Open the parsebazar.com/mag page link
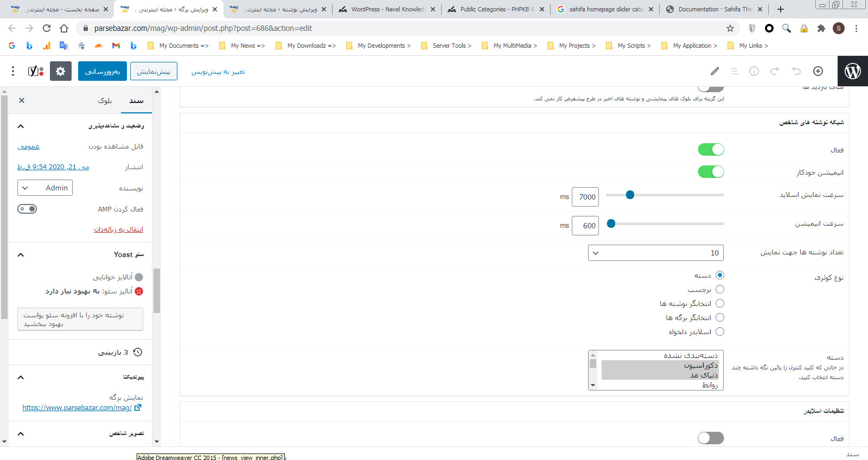Screen dimensions: 868x460 pos(77,408)
